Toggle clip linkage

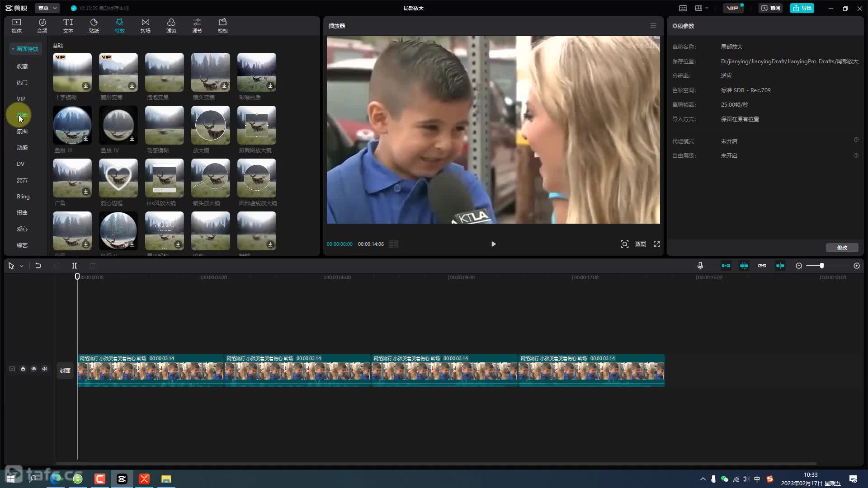pyautogui.click(x=762, y=266)
